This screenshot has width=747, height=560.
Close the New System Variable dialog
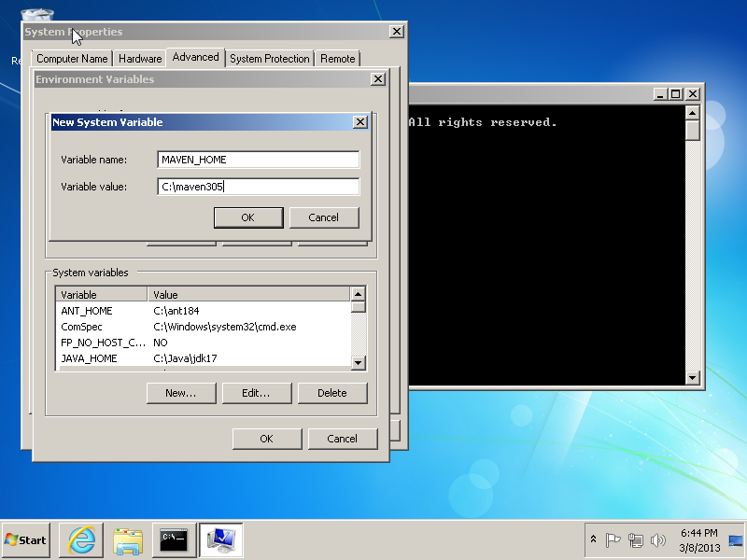[x=360, y=122]
